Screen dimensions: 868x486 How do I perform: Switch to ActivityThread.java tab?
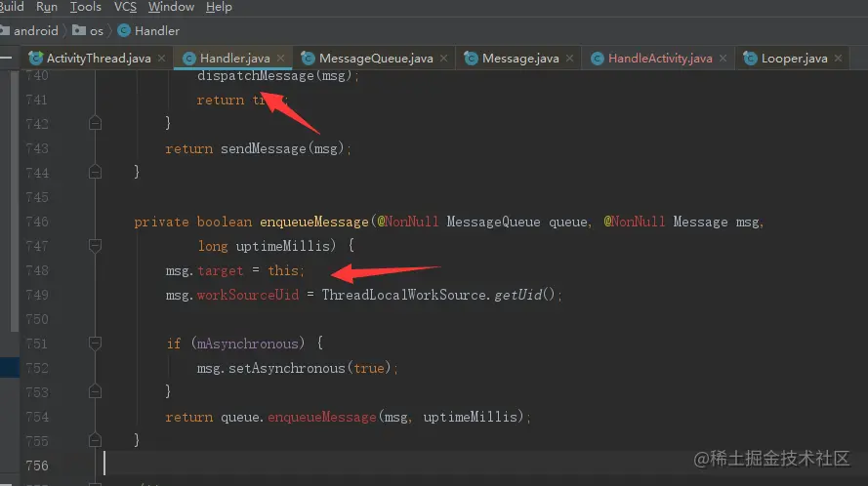(x=99, y=59)
